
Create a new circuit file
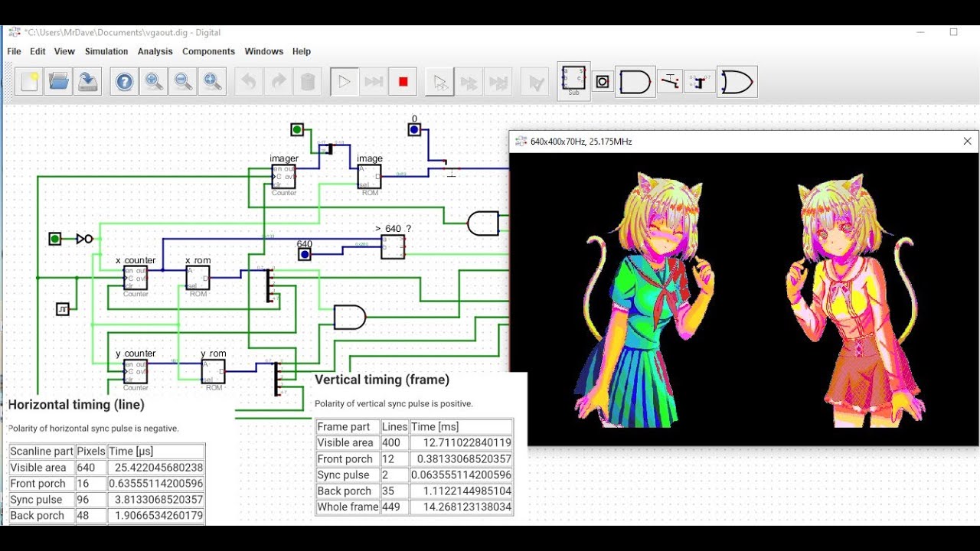[x=30, y=81]
